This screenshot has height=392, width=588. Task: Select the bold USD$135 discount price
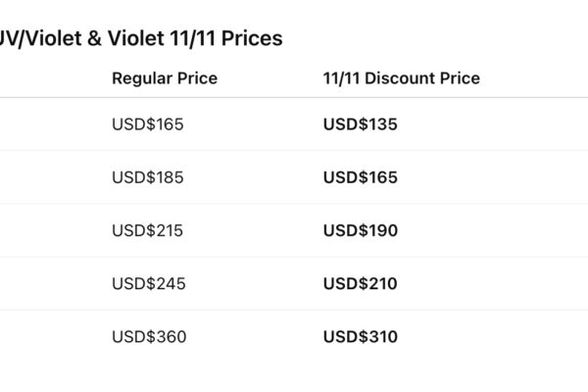tap(360, 124)
